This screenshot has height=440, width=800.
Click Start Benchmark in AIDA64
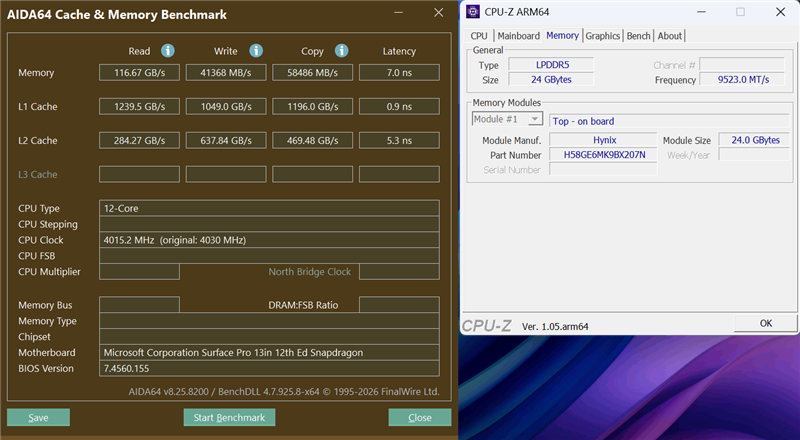(229, 418)
